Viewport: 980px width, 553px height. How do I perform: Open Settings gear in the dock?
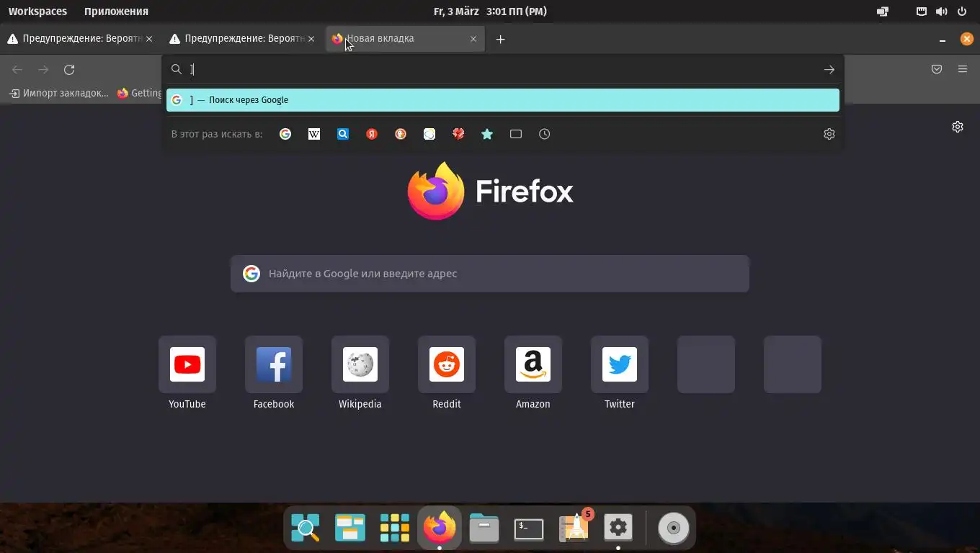618,528
